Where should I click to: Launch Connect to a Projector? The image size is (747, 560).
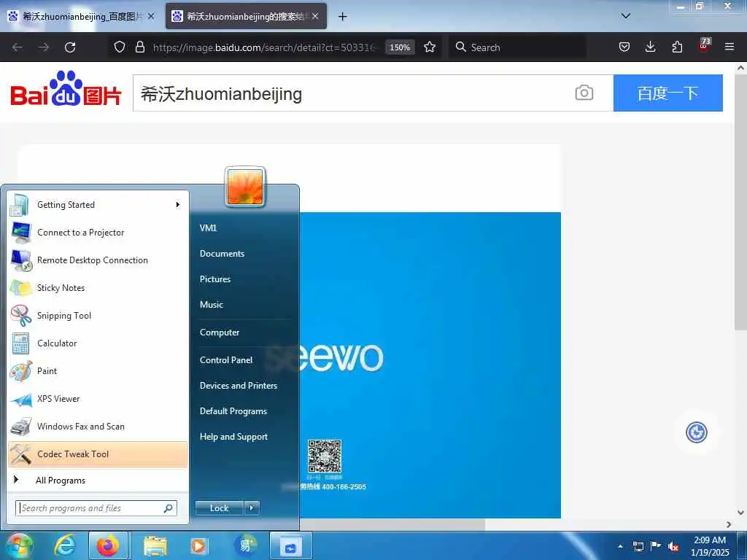click(x=98, y=233)
